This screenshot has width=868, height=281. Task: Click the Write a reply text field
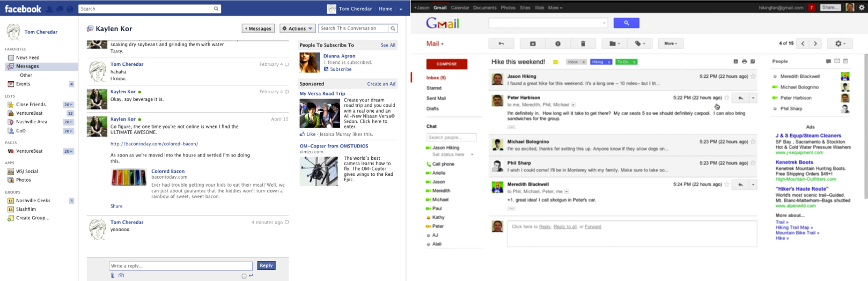tap(180, 266)
